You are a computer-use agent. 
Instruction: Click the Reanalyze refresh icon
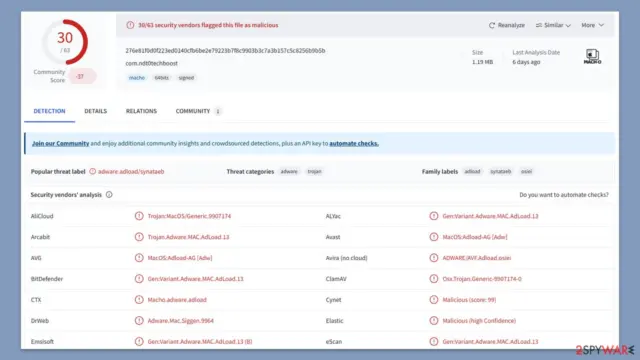[x=492, y=25]
